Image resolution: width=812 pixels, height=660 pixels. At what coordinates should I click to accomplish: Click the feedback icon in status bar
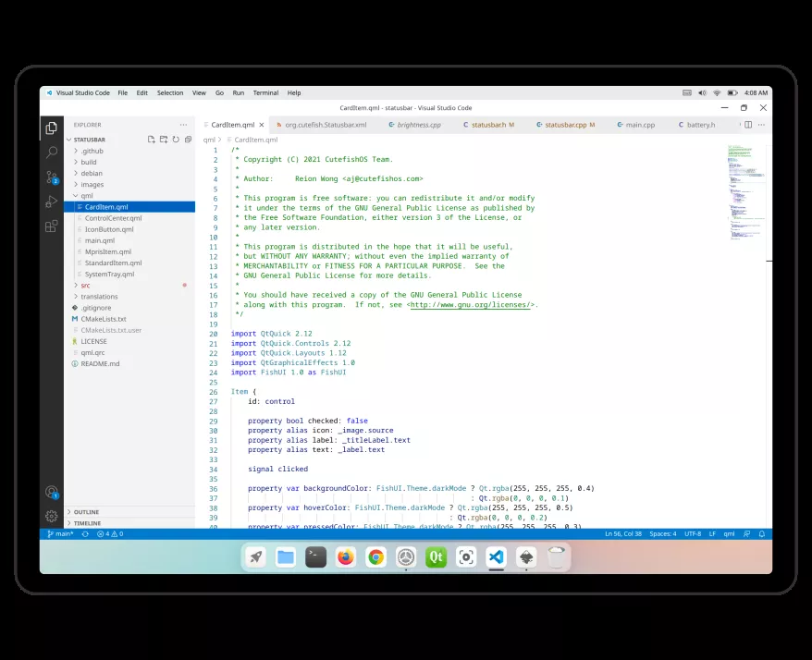pyautogui.click(x=746, y=533)
